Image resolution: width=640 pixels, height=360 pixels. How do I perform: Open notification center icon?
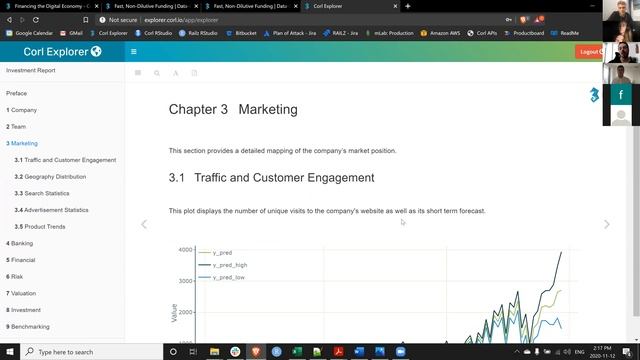coord(627,352)
